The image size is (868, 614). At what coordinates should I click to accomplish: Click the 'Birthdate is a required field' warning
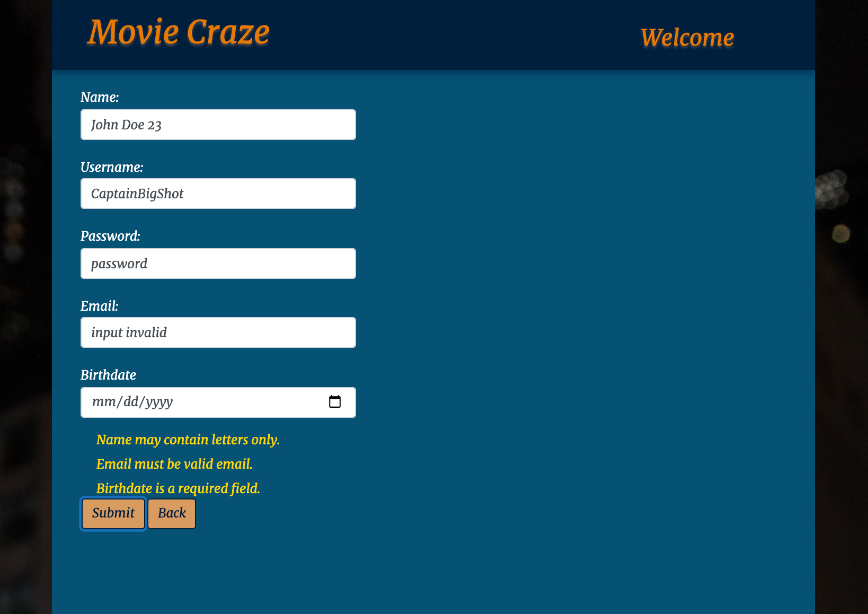pyautogui.click(x=178, y=488)
